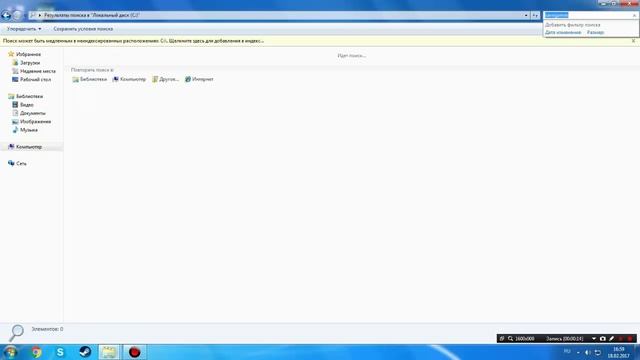Open Steam from the taskbar
This screenshot has height=360, width=640.
coord(85,352)
